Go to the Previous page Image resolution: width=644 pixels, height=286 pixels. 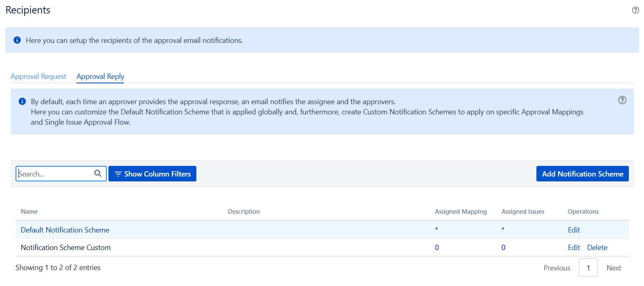click(557, 268)
